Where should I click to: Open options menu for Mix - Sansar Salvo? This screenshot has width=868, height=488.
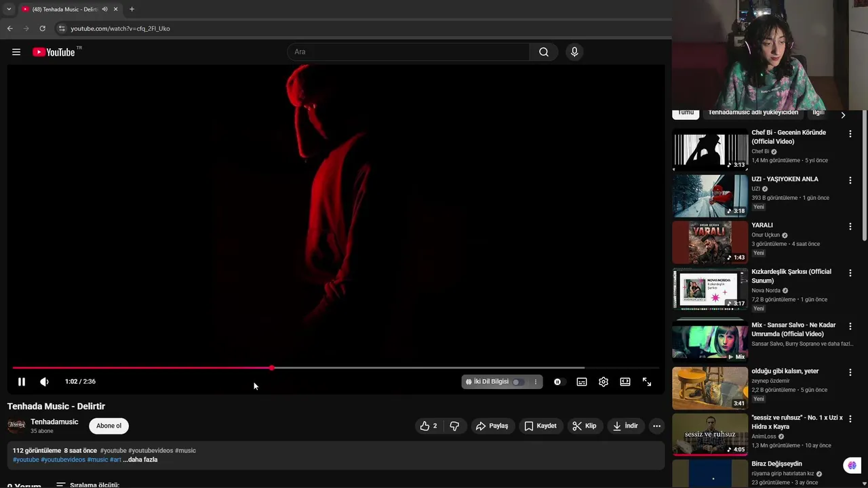point(850,326)
